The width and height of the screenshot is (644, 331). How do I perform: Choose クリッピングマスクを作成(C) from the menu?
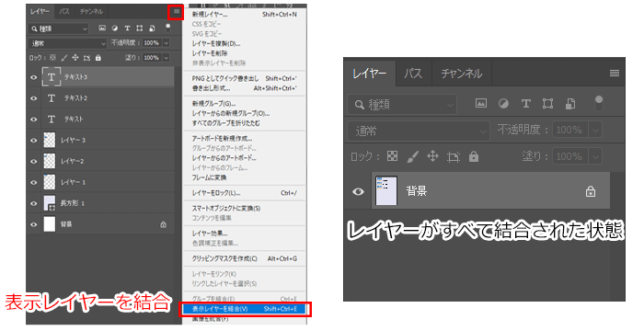(245, 258)
